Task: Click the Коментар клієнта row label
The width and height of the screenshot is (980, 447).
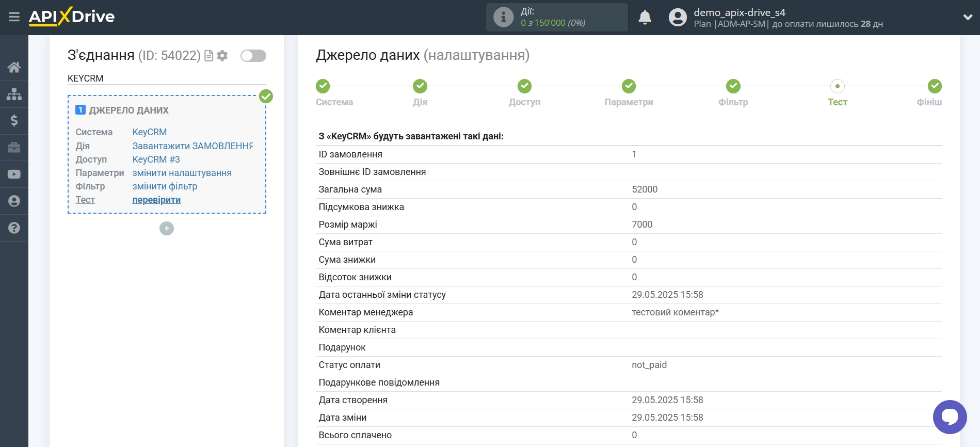Action: (x=357, y=330)
